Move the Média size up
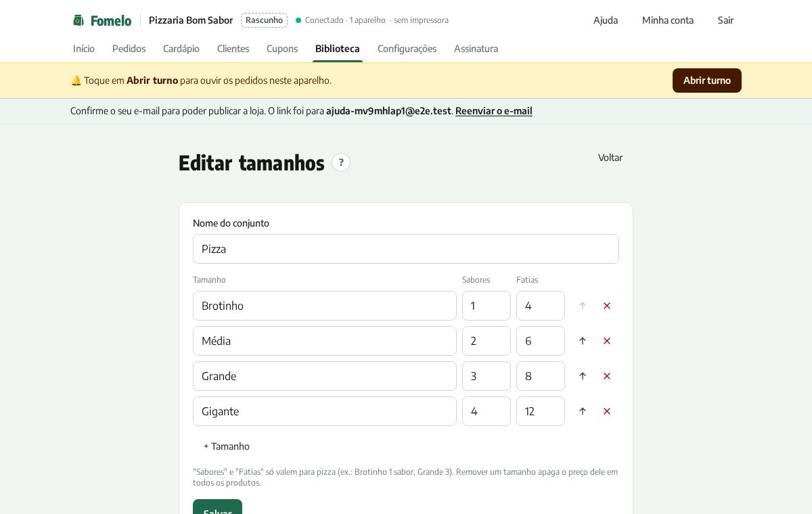 (x=583, y=341)
